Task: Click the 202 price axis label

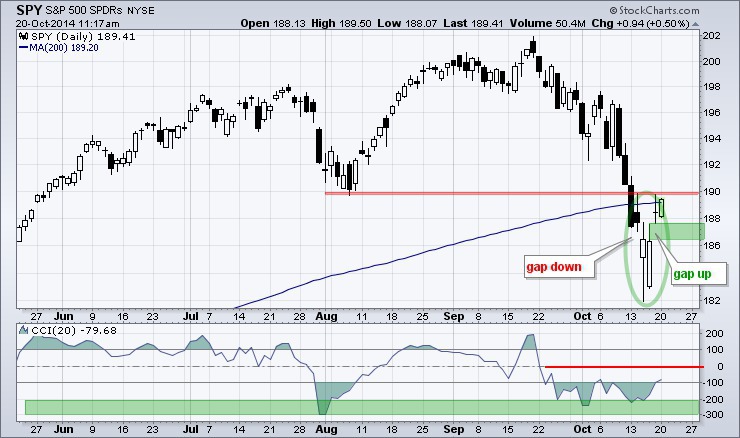Action: 712,35
